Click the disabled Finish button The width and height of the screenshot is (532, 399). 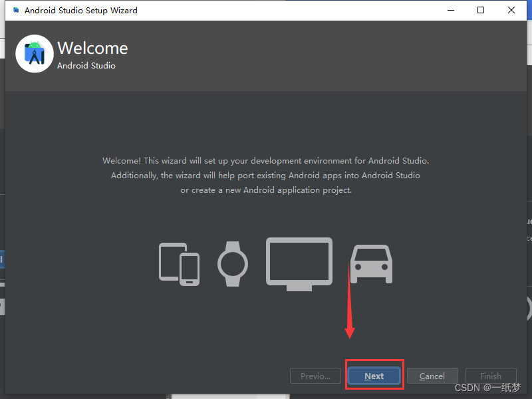(491, 376)
